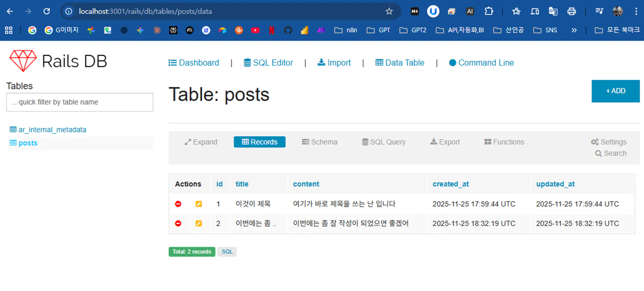644x291 pixels.
Task: Click the Total: 2 records badge
Action: click(192, 252)
